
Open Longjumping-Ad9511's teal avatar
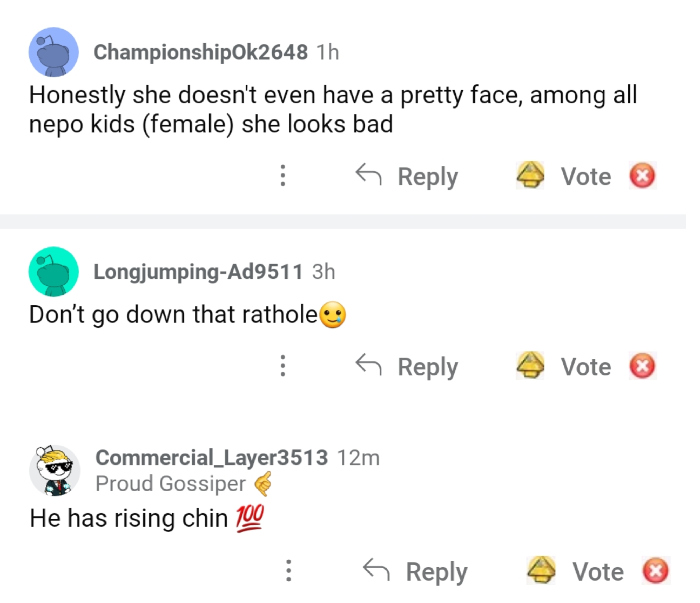[x=54, y=272]
